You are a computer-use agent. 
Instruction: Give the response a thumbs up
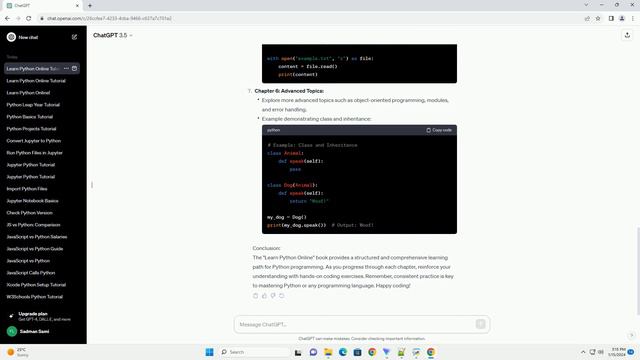[x=264, y=296]
